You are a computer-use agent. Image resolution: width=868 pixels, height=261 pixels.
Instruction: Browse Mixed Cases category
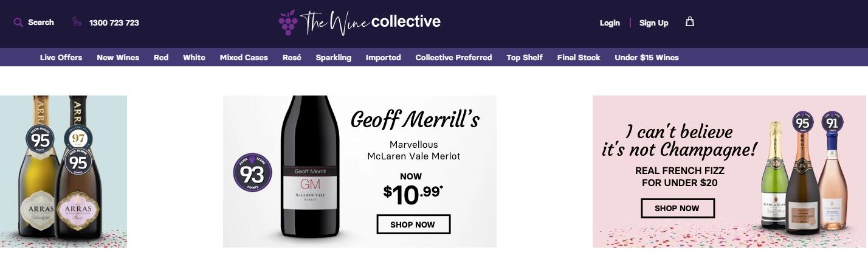(x=244, y=58)
